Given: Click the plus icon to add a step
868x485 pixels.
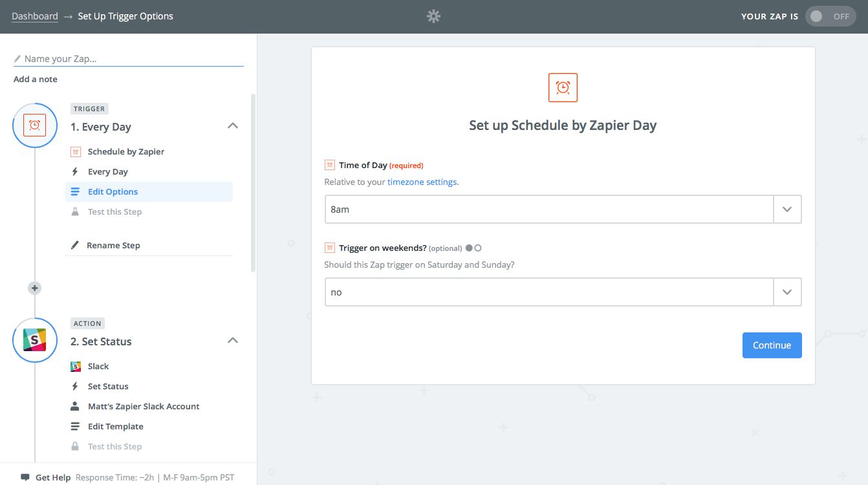Looking at the screenshot, I should 35,288.
